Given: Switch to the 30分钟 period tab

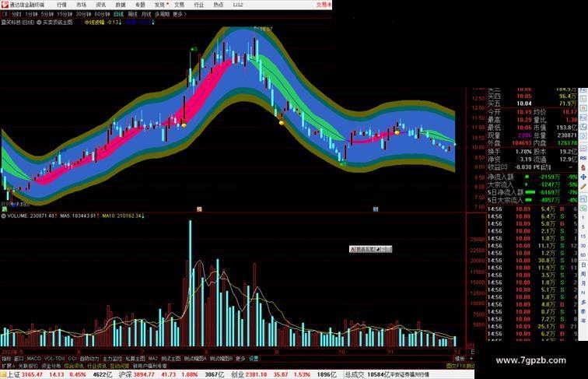Looking at the screenshot, I should 83,14.
